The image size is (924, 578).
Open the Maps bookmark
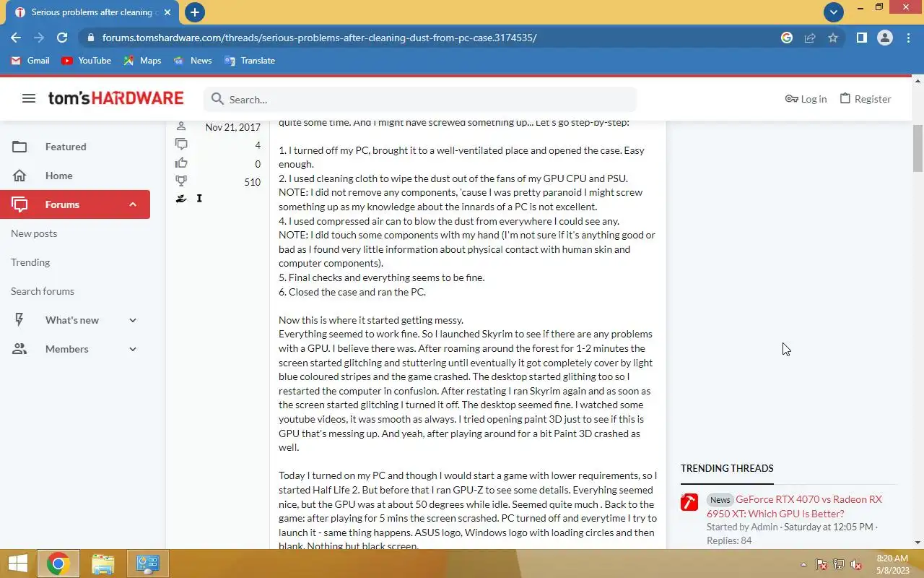point(142,61)
